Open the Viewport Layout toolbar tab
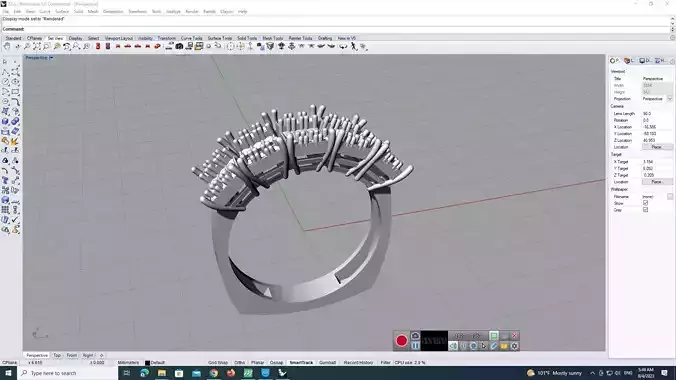 pyautogui.click(x=119, y=38)
